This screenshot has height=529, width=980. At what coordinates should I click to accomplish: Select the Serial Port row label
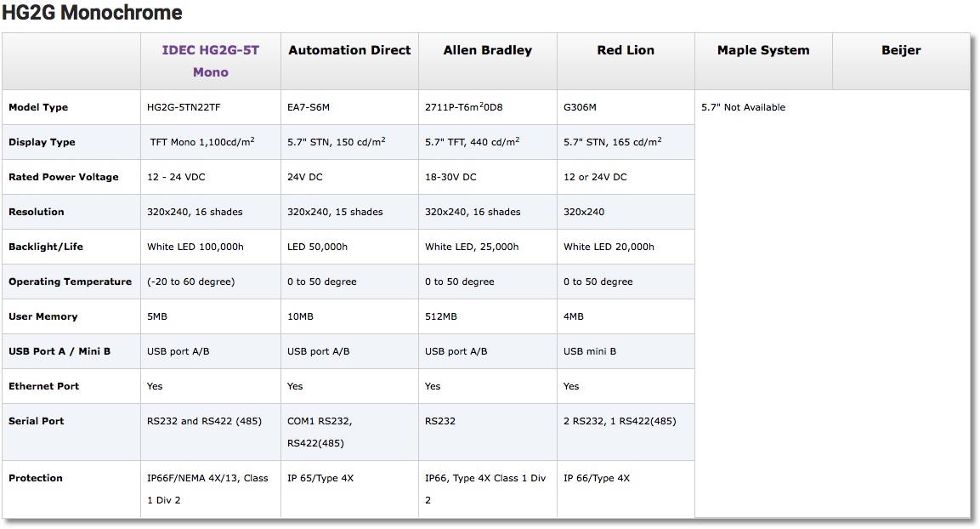click(37, 421)
